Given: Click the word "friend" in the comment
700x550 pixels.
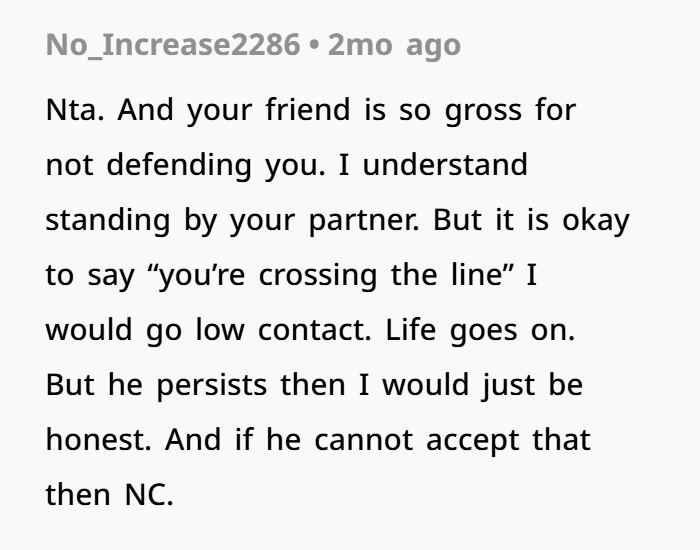Looking at the screenshot, I should [x=308, y=110].
